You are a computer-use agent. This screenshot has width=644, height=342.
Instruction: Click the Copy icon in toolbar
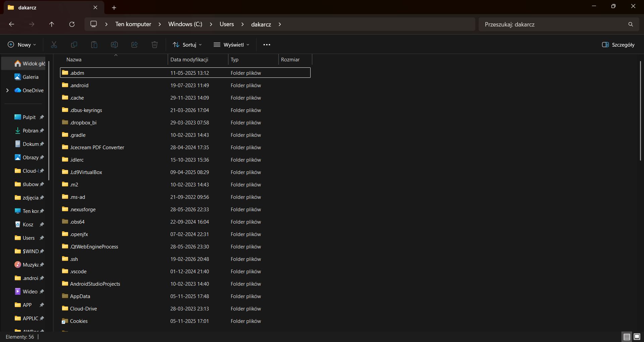tap(74, 45)
